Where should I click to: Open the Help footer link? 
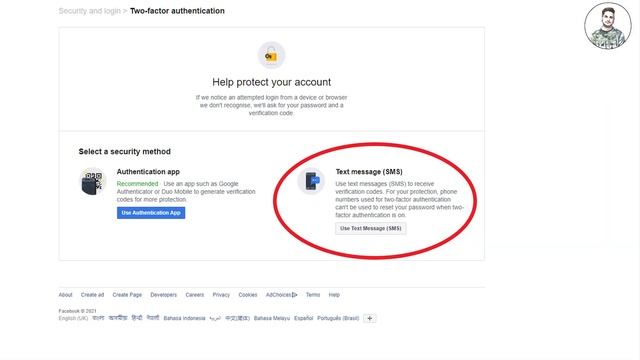pos(334,295)
